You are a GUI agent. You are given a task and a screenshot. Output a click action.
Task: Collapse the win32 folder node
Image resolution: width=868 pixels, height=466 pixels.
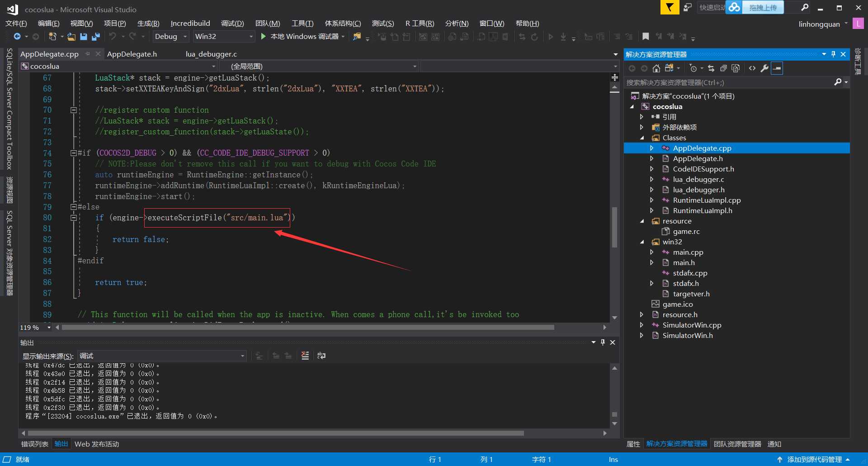pyautogui.click(x=642, y=242)
